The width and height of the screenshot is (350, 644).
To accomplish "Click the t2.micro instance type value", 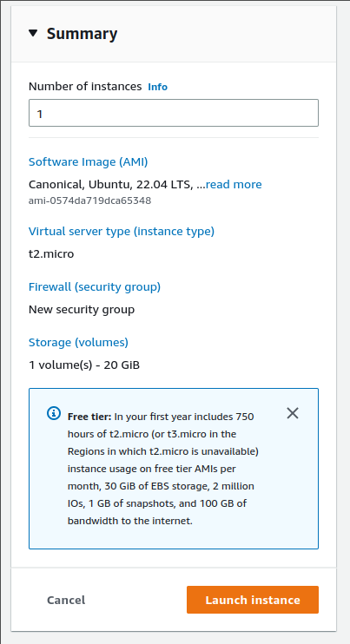I will coord(51,254).
